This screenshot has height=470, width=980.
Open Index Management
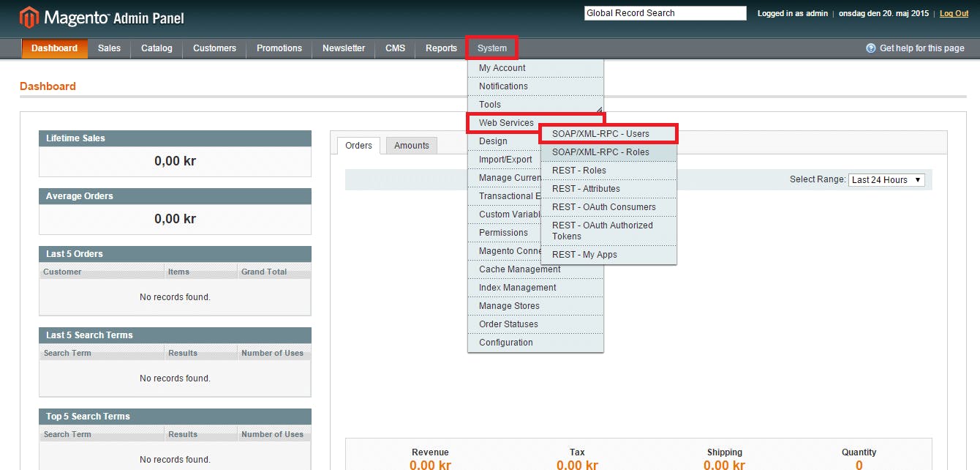[536, 288]
